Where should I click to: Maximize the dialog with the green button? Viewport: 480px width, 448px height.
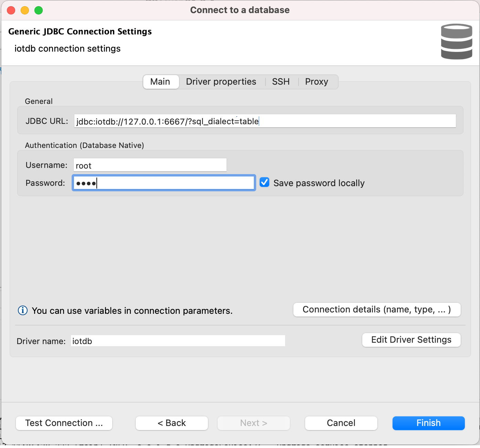pos(39,10)
